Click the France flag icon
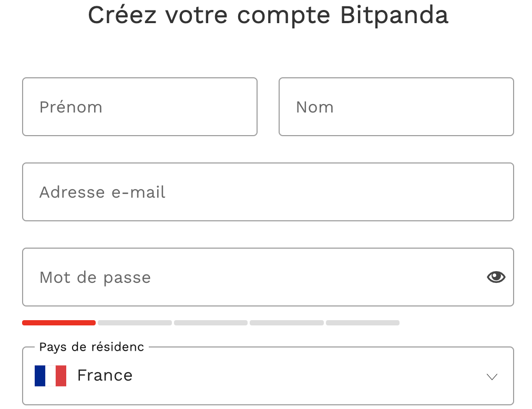The height and width of the screenshot is (409, 532). 50,375
